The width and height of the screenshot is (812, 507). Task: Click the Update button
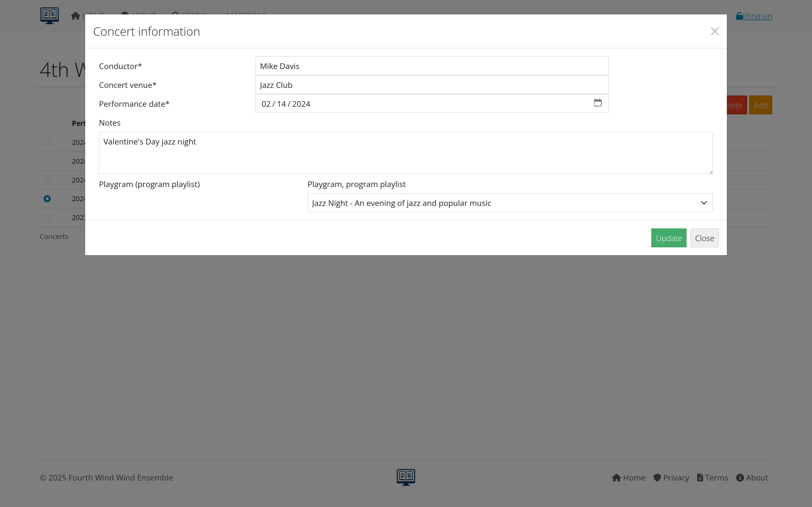pyautogui.click(x=668, y=238)
